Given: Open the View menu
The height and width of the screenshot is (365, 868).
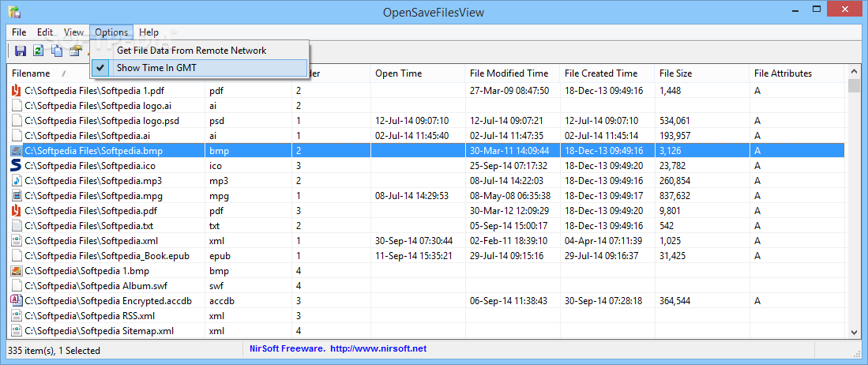Looking at the screenshot, I should point(73,32).
